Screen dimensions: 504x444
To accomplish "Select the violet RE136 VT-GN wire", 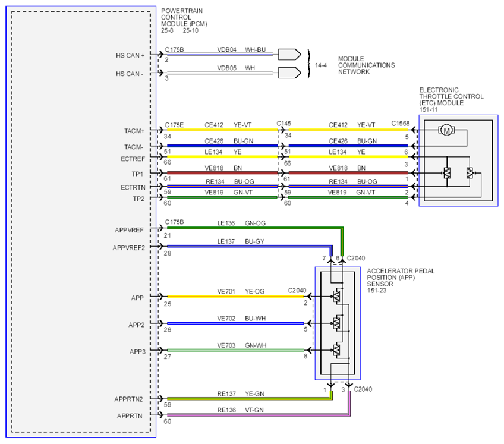I will point(259,415).
